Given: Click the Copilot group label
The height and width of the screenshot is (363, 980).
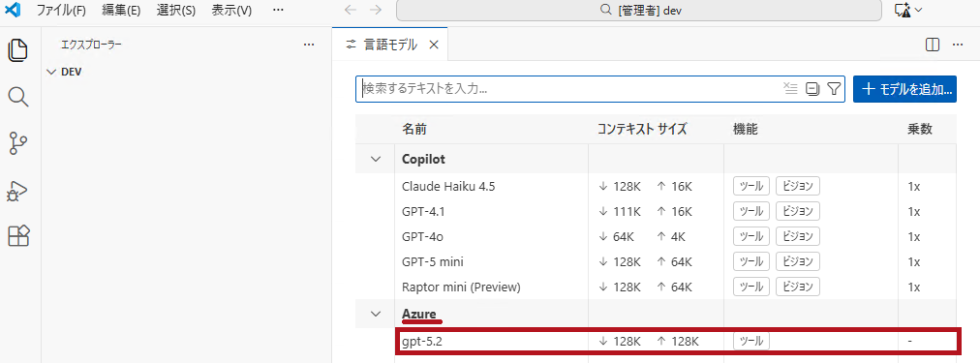Looking at the screenshot, I should tap(424, 159).
